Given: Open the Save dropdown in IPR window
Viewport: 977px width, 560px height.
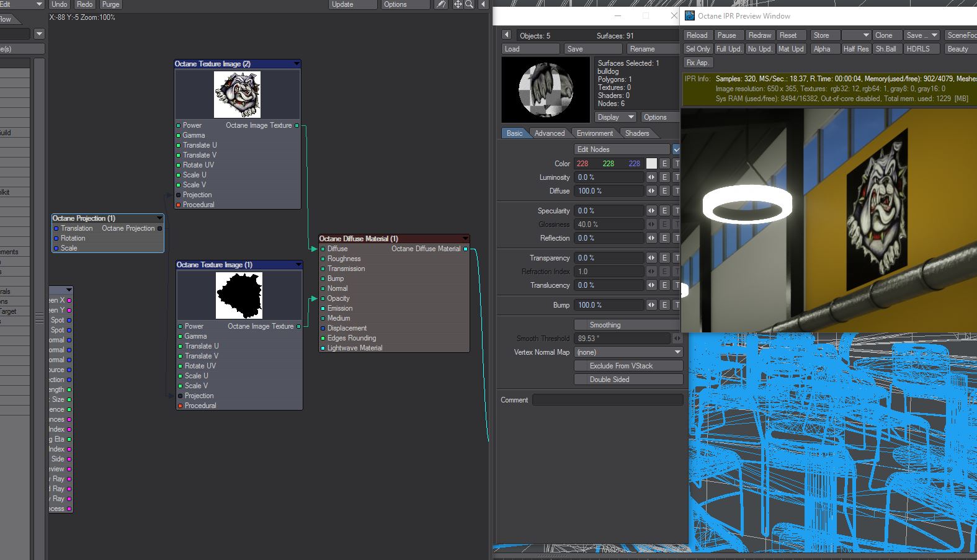Looking at the screenshot, I should (921, 35).
